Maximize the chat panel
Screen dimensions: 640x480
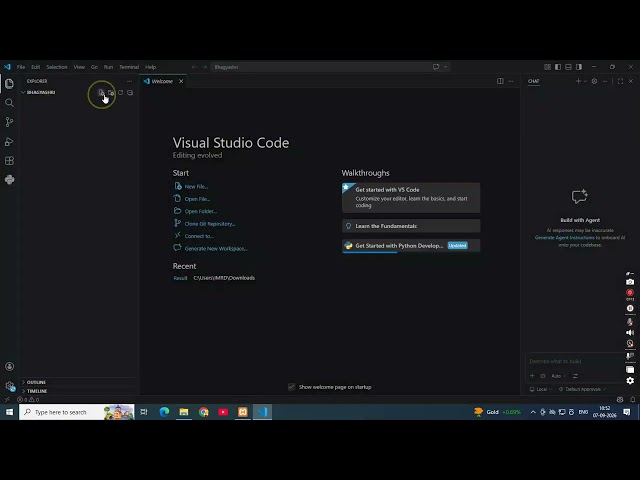620,81
